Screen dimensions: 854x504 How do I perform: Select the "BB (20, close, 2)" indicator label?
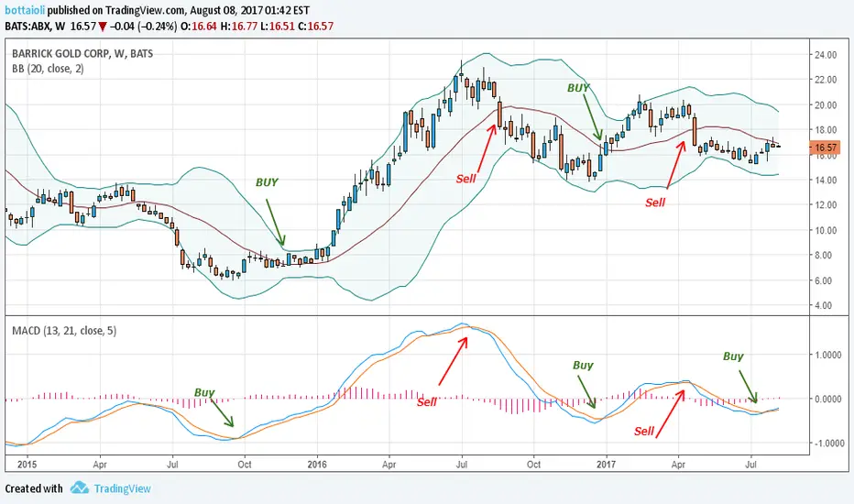(48, 69)
